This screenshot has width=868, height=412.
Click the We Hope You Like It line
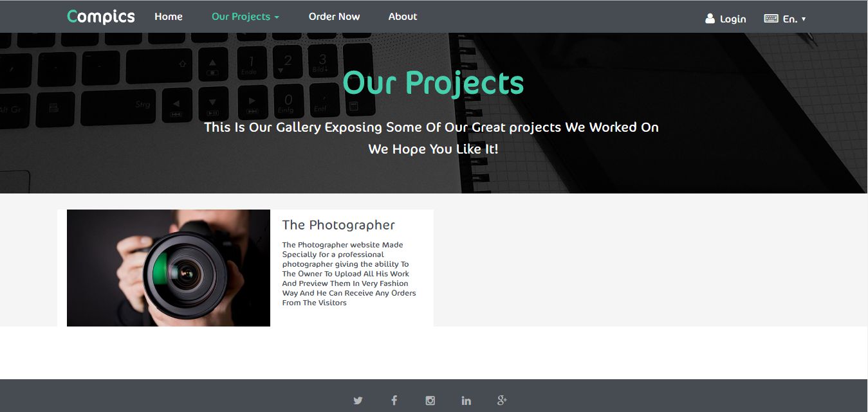point(433,149)
